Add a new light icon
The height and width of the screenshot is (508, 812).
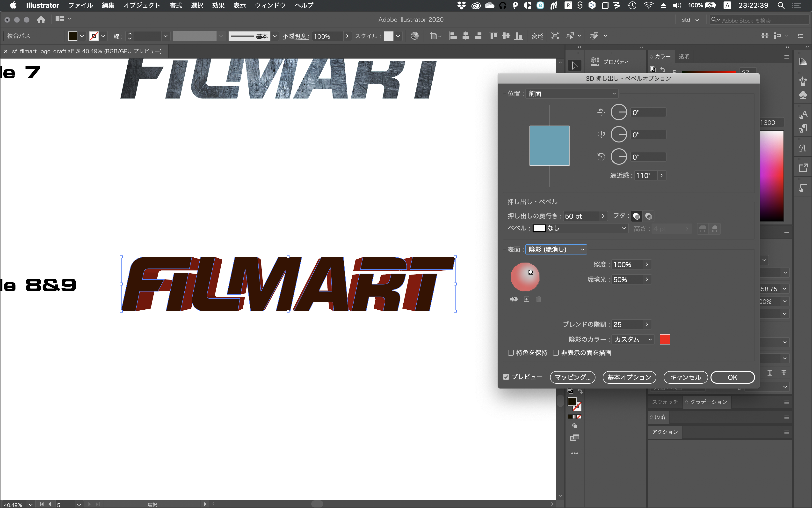pos(526,299)
